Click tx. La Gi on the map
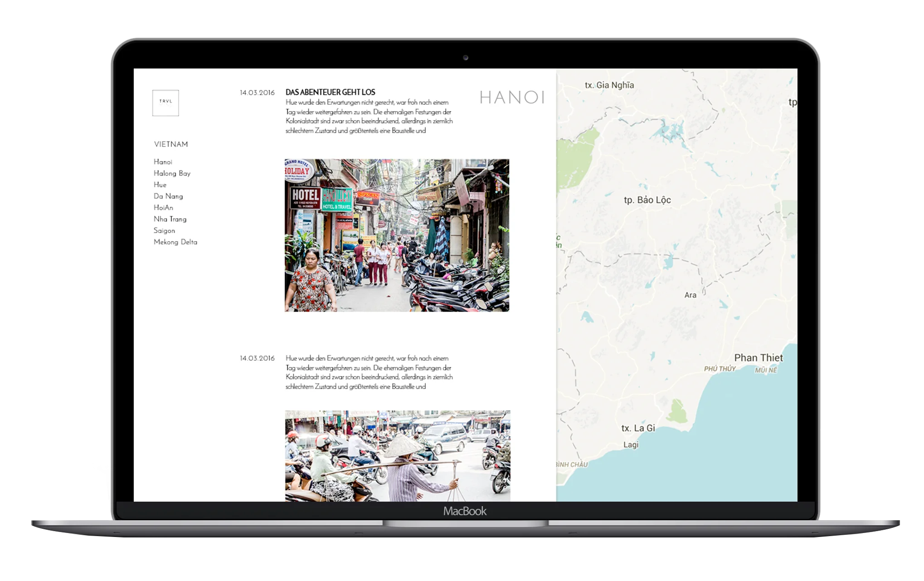Viewport: 924px width, 581px height. point(638,428)
